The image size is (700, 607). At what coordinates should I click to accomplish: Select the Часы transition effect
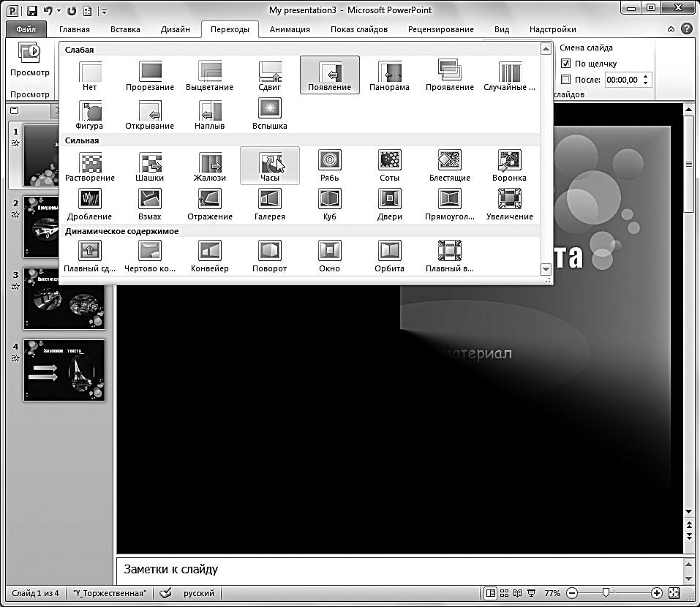click(270, 165)
